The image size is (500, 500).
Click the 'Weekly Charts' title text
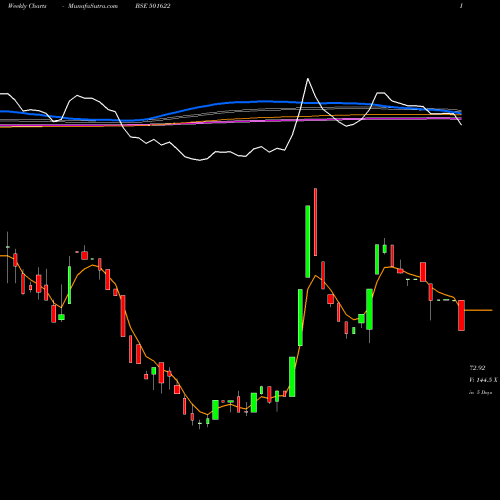coord(27,6)
